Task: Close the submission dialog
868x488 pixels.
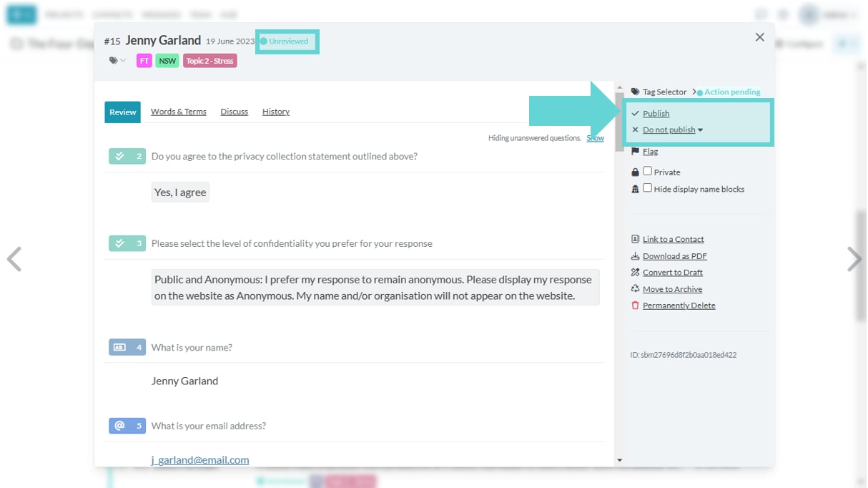Action: pyautogui.click(x=760, y=37)
